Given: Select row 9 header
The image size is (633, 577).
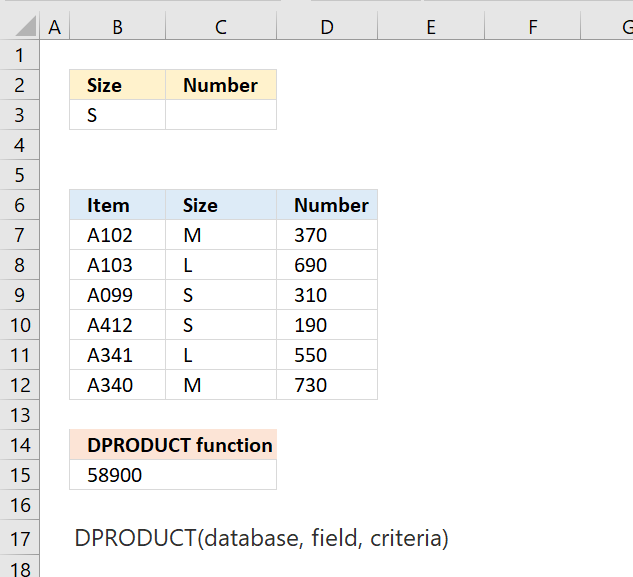Looking at the screenshot, I should (x=19, y=295).
